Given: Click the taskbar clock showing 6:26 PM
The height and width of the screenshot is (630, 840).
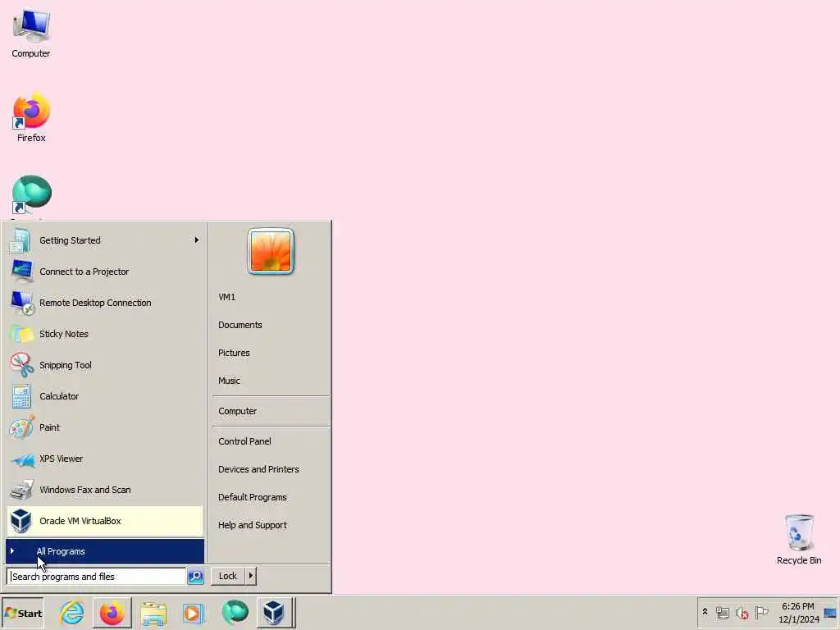Looking at the screenshot, I should [798, 613].
